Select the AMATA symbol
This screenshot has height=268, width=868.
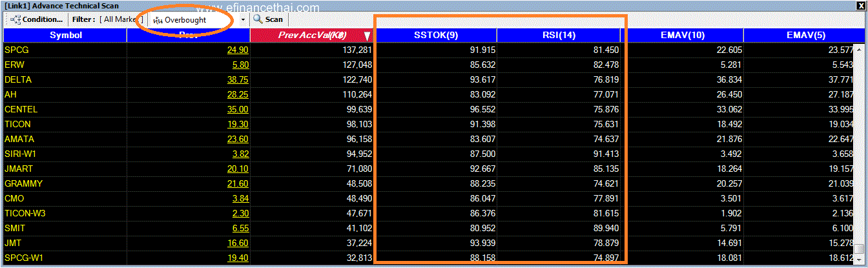(x=19, y=139)
